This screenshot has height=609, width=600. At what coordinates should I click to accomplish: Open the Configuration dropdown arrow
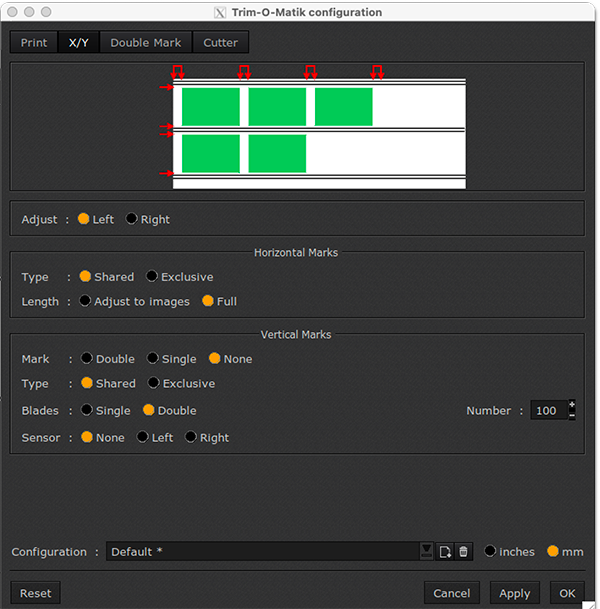coord(427,552)
